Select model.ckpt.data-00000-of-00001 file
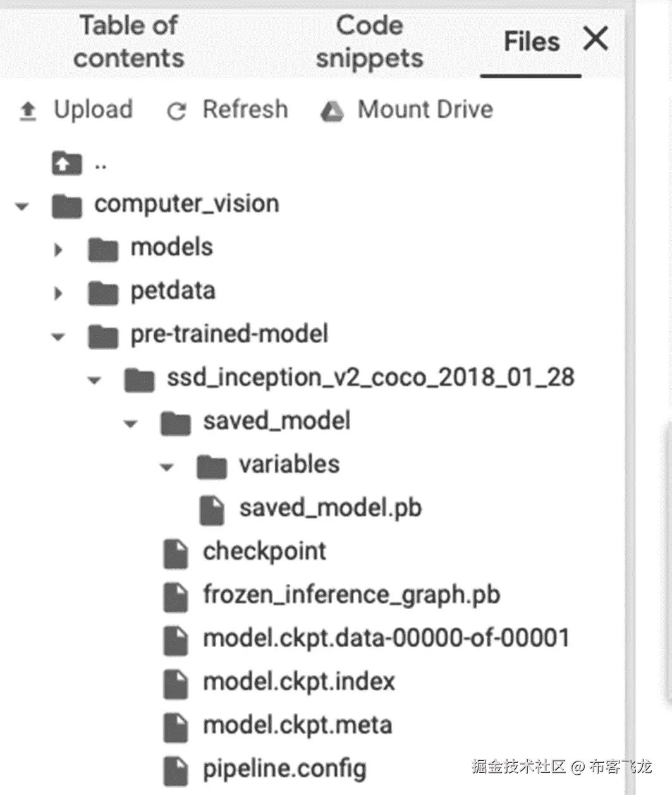Image resolution: width=672 pixels, height=795 pixels. 386,638
